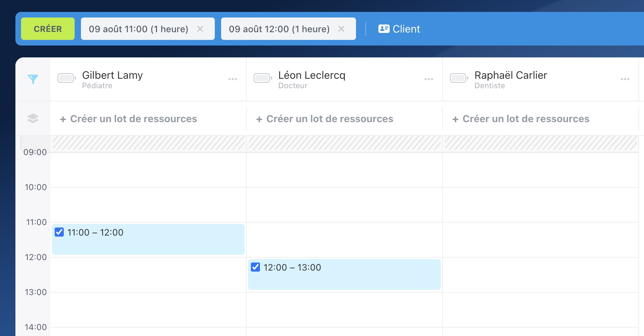
Task: Uncheck the 12:00 – 13:00 slot checkbox
Action: pyautogui.click(x=256, y=267)
